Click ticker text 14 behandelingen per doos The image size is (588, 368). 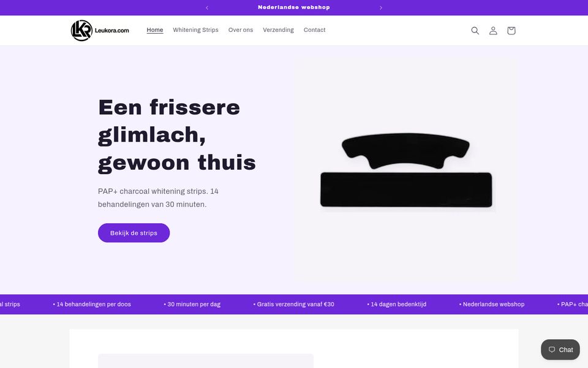(92, 304)
